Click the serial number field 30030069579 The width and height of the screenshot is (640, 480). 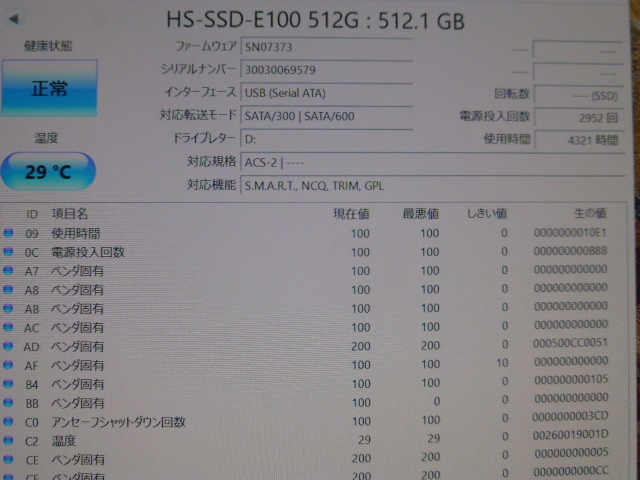tap(327, 70)
